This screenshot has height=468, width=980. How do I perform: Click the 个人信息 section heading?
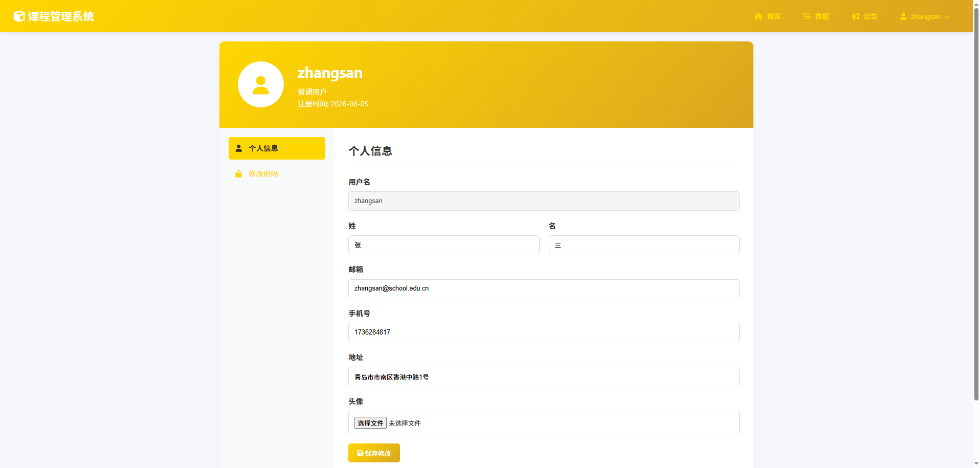click(x=370, y=151)
